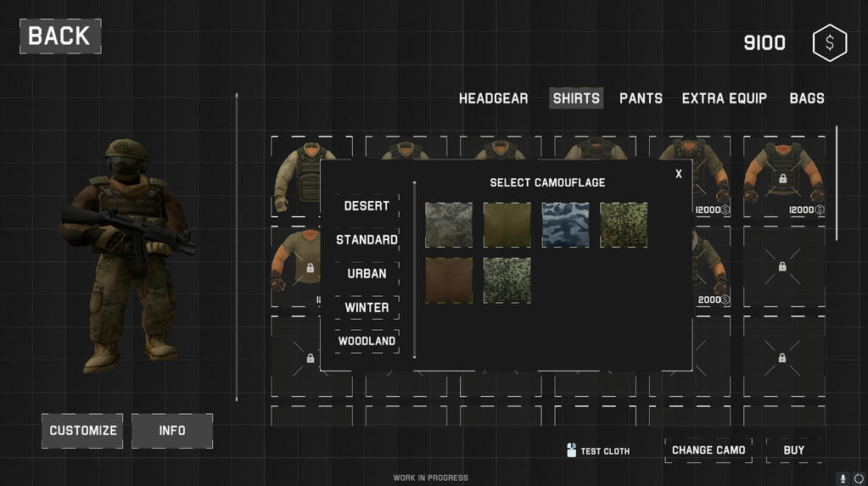
Task: Click the CHANGE CAMO button
Action: [x=708, y=450]
